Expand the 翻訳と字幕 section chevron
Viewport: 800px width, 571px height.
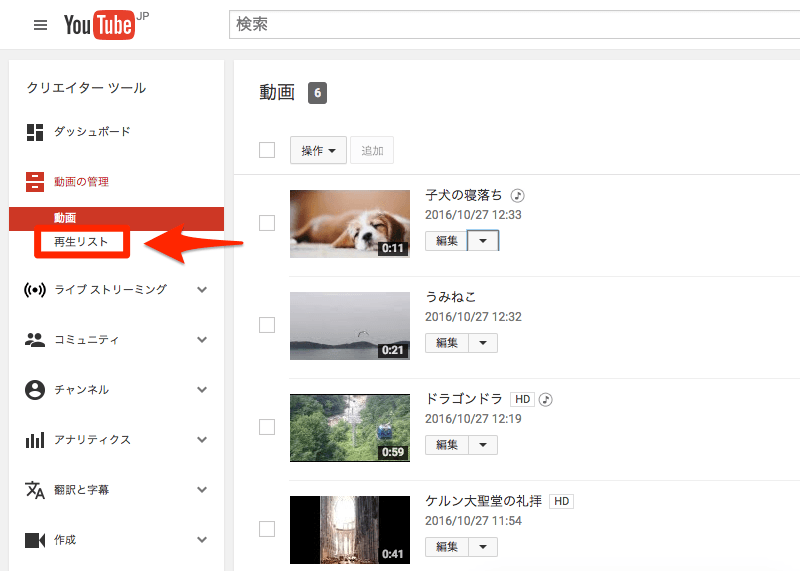pyautogui.click(x=202, y=490)
